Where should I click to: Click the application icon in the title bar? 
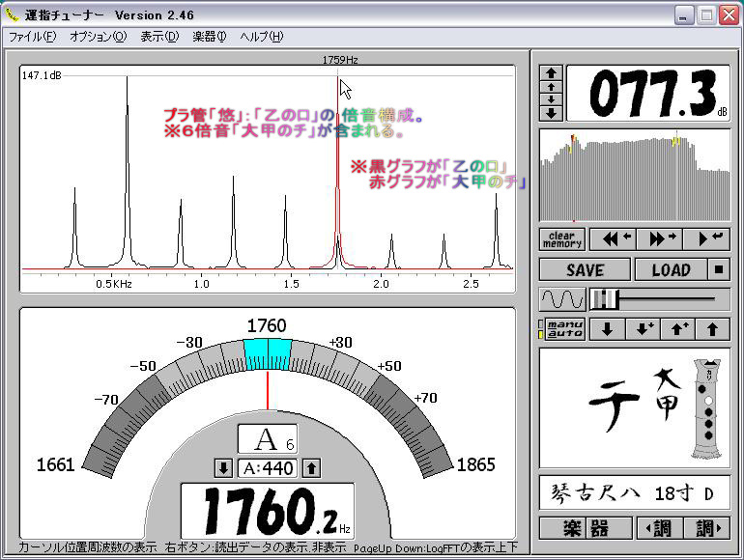pos(11,14)
